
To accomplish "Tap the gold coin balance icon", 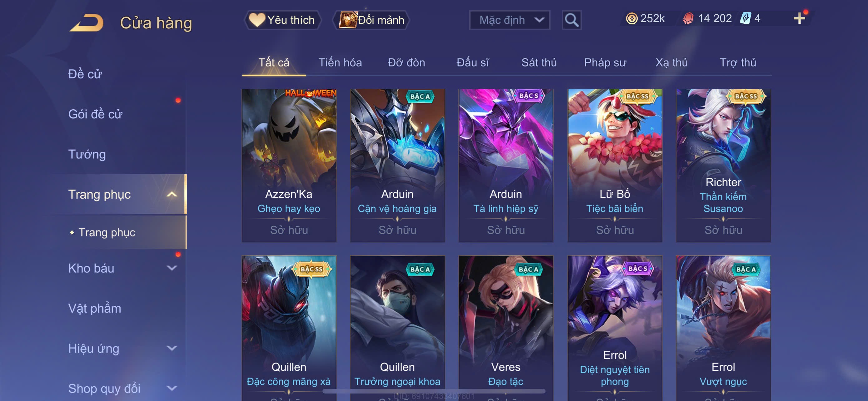I will coord(631,18).
